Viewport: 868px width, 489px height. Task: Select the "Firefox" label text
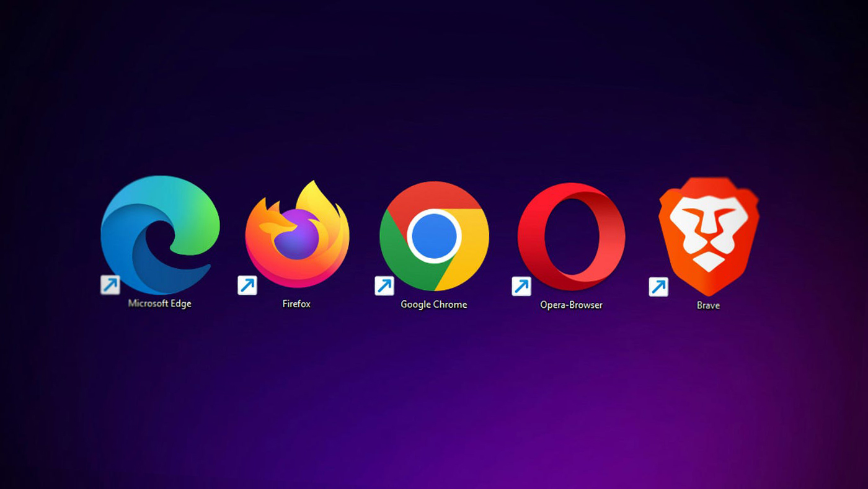pos(296,304)
